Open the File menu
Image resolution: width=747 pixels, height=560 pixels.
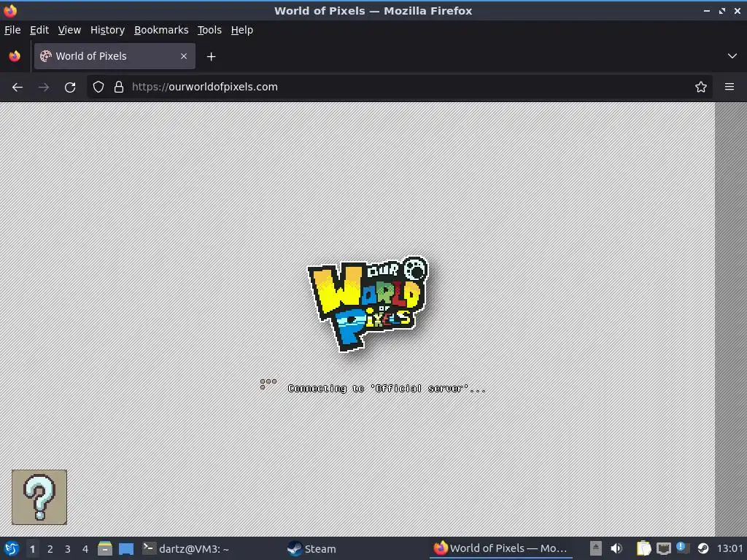click(12, 30)
